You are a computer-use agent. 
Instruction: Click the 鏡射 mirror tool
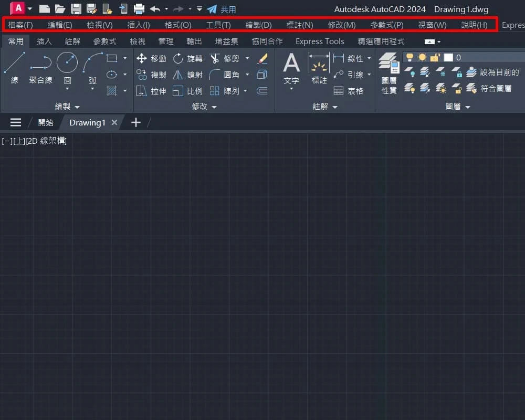pos(188,75)
